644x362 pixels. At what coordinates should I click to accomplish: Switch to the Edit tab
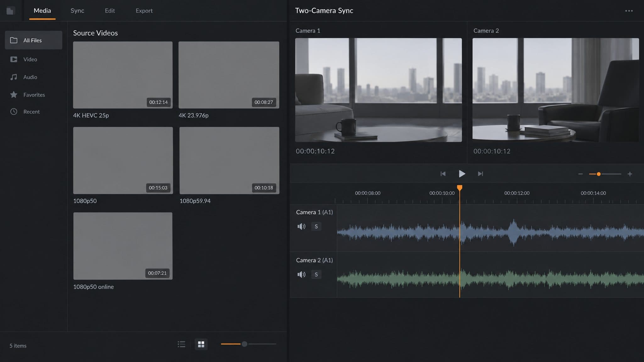point(110,11)
